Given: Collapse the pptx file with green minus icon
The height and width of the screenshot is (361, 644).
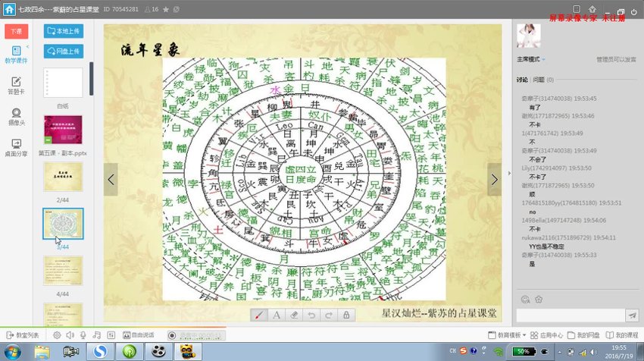Looking at the screenshot, I should pyautogui.click(x=48, y=140).
